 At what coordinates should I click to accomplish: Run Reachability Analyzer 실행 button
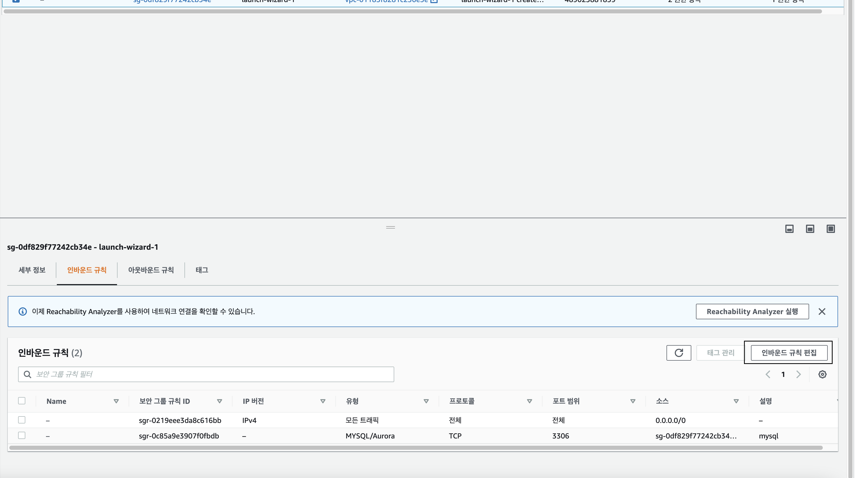[752, 312]
